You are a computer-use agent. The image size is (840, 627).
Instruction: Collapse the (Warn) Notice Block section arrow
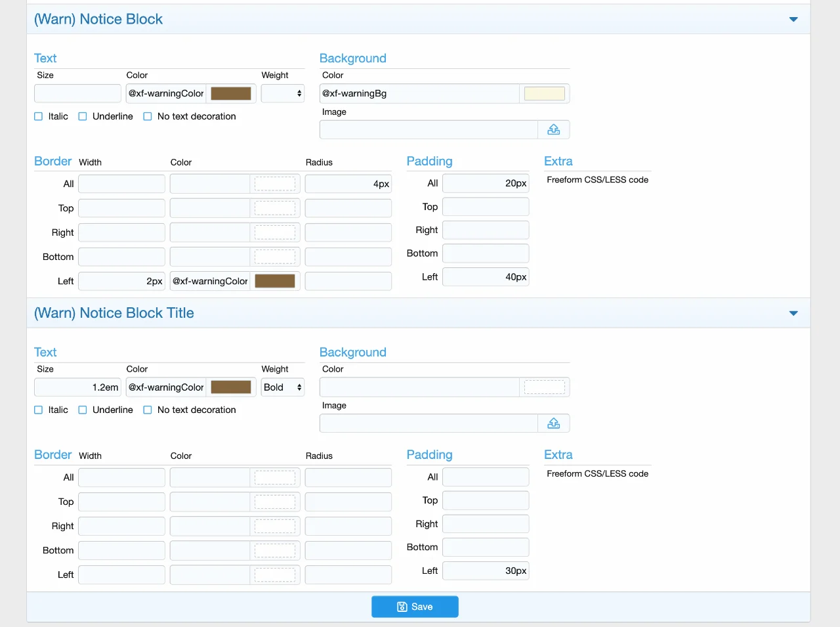(x=793, y=20)
